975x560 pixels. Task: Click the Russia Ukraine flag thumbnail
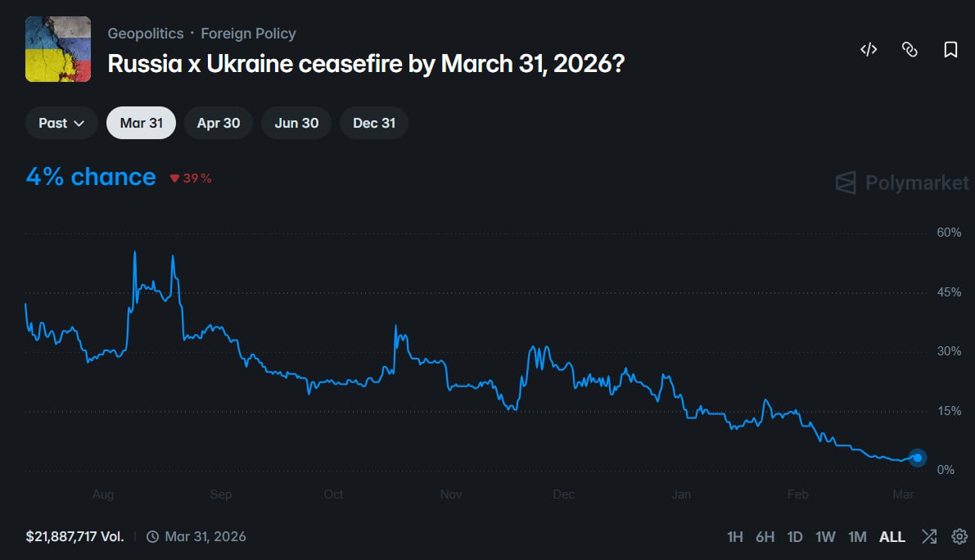pyautogui.click(x=57, y=49)
